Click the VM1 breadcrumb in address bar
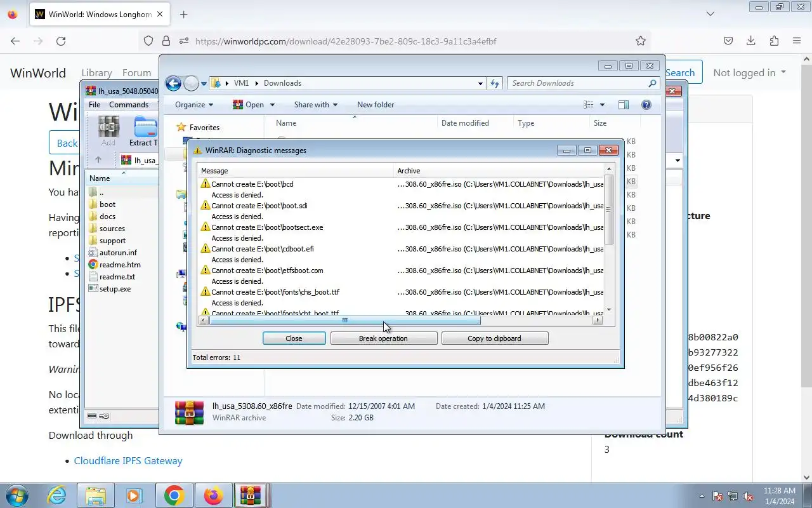The image size is (812, 508). point(241,83)
